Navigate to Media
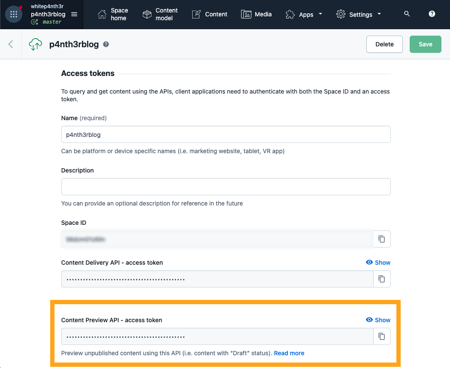The image size is (450, 368). tap(256, 14)
